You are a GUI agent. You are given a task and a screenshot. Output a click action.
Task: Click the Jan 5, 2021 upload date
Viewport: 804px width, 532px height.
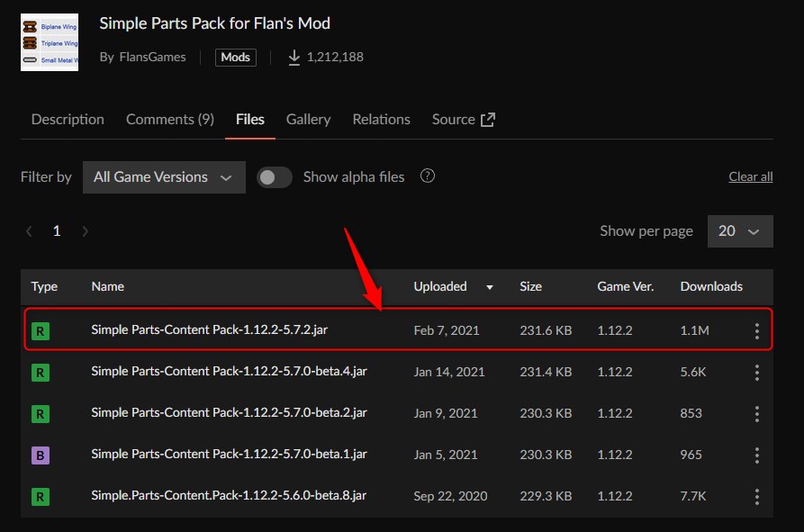coord(446,455)
